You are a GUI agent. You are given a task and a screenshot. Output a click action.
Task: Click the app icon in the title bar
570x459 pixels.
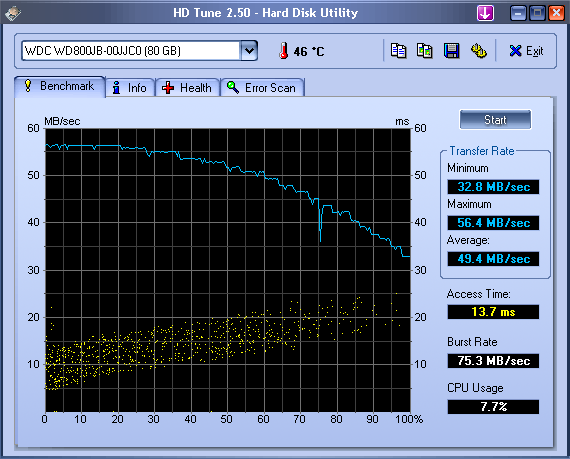pyautogui.click(x=13, y=13)
